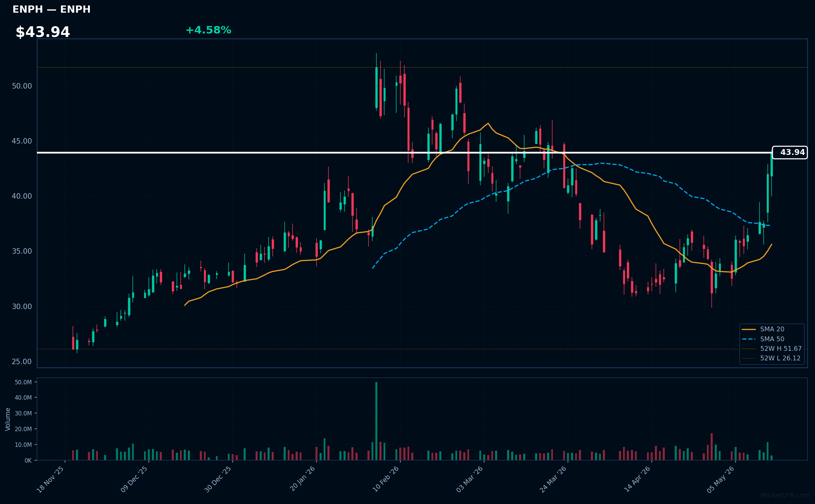Click the 50.0M volume axis label
815x504 pixels.
point(23,382)
